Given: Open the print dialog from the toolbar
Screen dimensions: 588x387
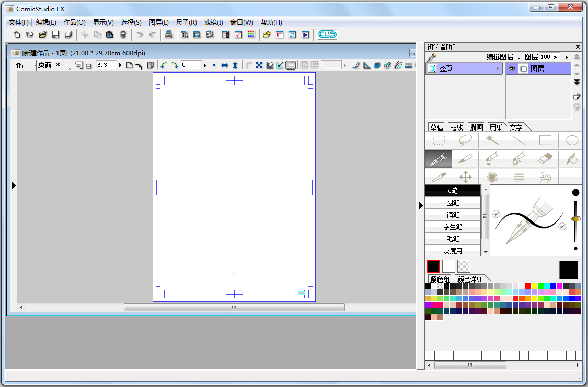Looking at the screenshot, I should [169, 34].
